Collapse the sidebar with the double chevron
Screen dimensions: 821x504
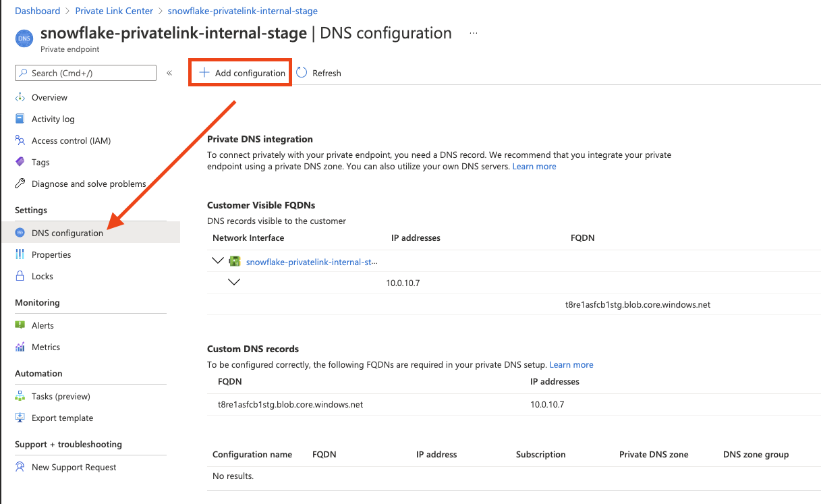pos(169,73)
